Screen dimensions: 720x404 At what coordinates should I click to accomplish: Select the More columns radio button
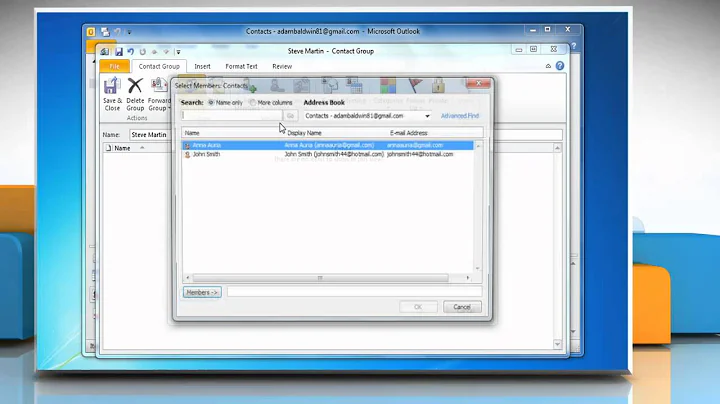pos(253,103)
